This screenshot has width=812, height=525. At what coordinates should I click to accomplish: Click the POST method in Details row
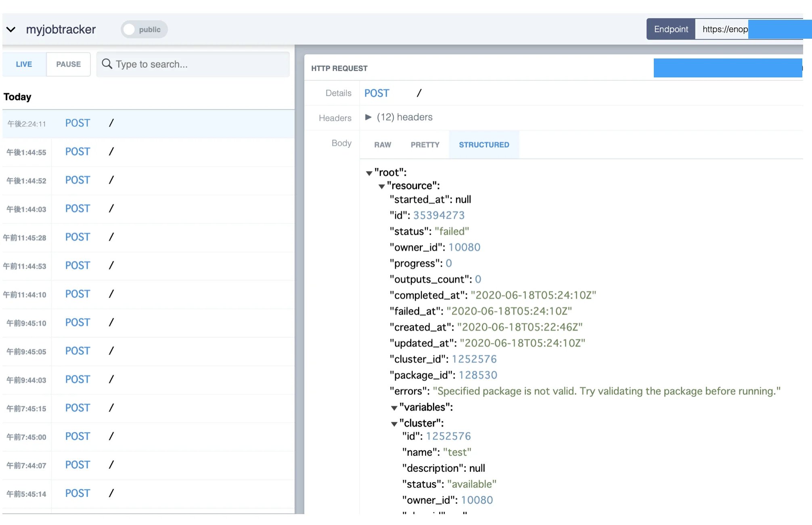tap(377, 93)
